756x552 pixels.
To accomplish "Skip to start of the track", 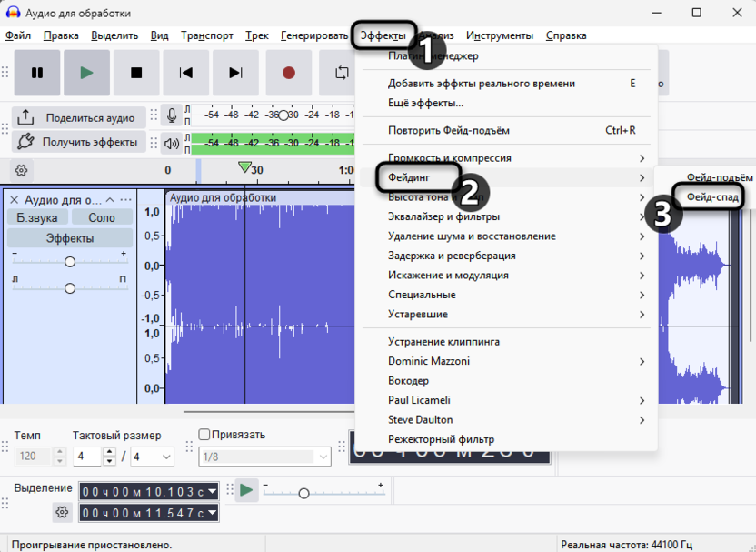I will pyautogui.click(x=186, y=73).
